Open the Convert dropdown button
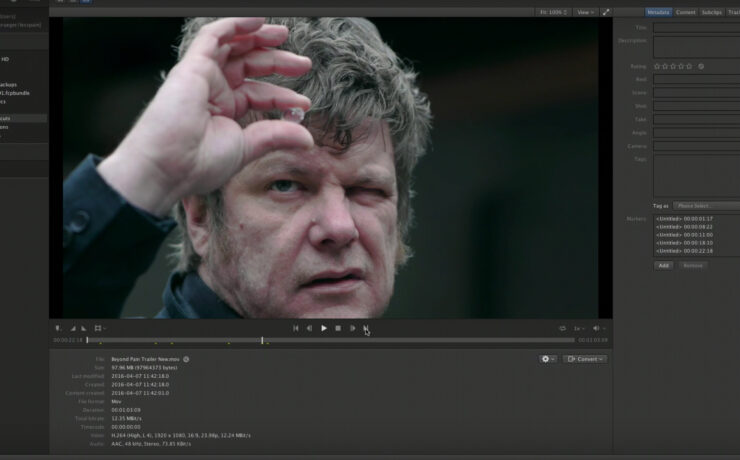This screenshot has height=460, width=740. (x=585, y=359)
